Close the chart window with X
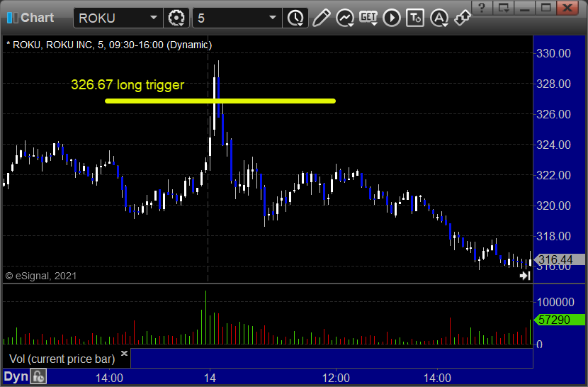The image size is (588, 387). point(567,8)
